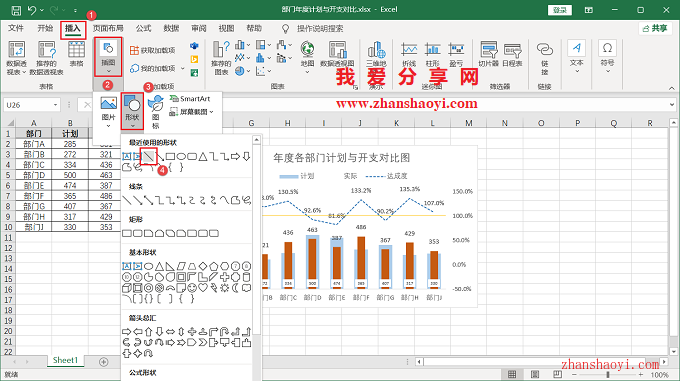This screenshot has height=381, width=680.
Task: Switch to the 视图 View tab
Action: [x=226, y=28]
